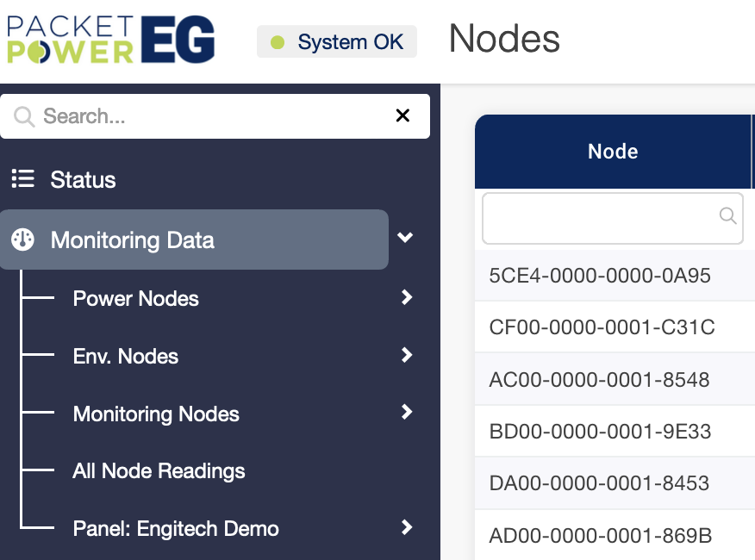755x560 pixels.
Task: Open All Node Readings page
Action: click(x=159, y=471)
